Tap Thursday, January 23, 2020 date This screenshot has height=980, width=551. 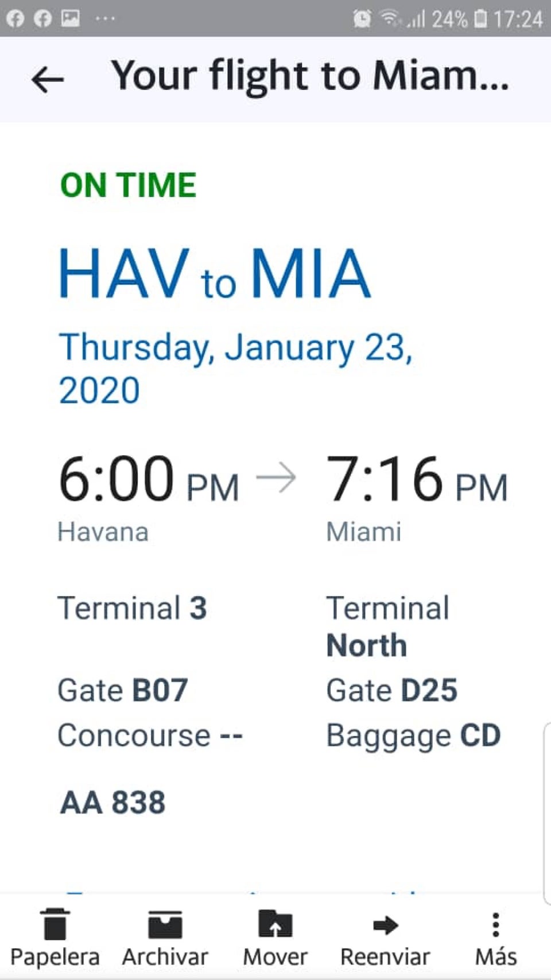235,368
